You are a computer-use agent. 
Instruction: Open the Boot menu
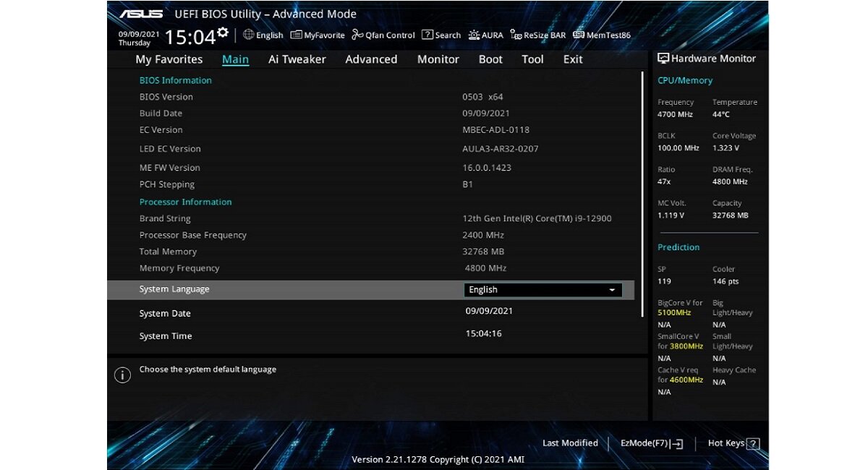tap(490, 59)
